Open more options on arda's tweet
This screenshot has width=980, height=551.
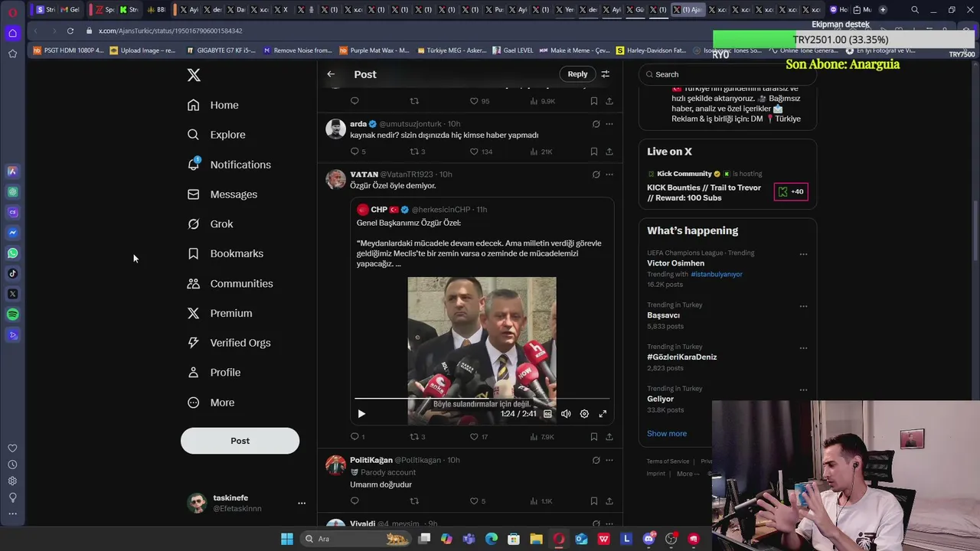point(609,124)
